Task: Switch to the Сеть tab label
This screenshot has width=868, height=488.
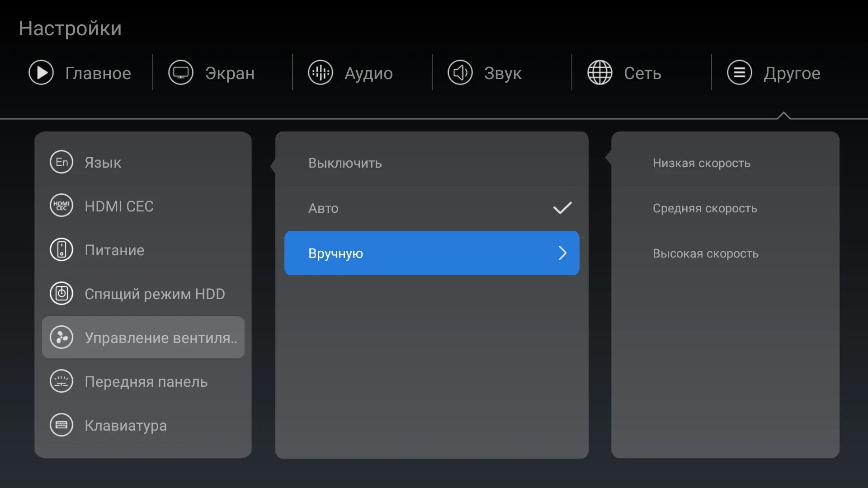Action: tap(642, 73)
